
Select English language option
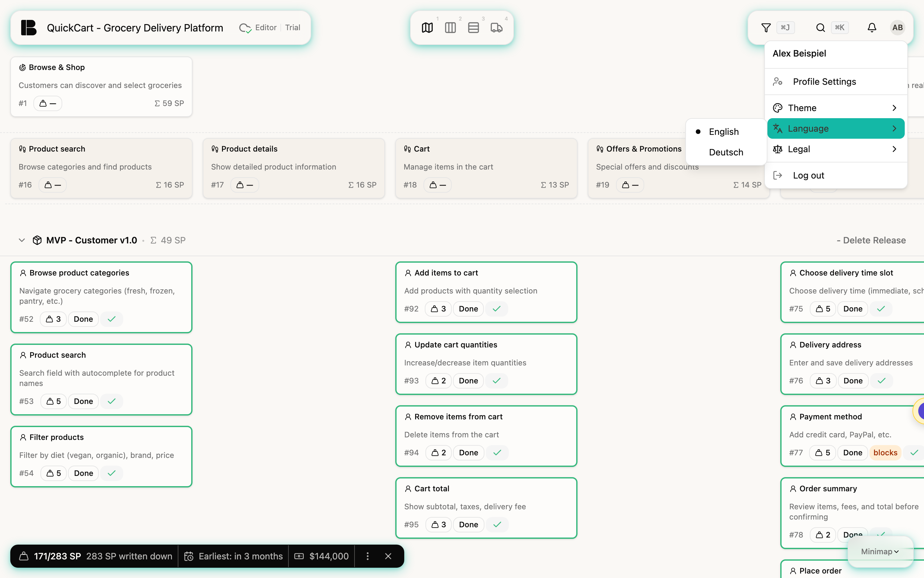(x=726, y=132)
